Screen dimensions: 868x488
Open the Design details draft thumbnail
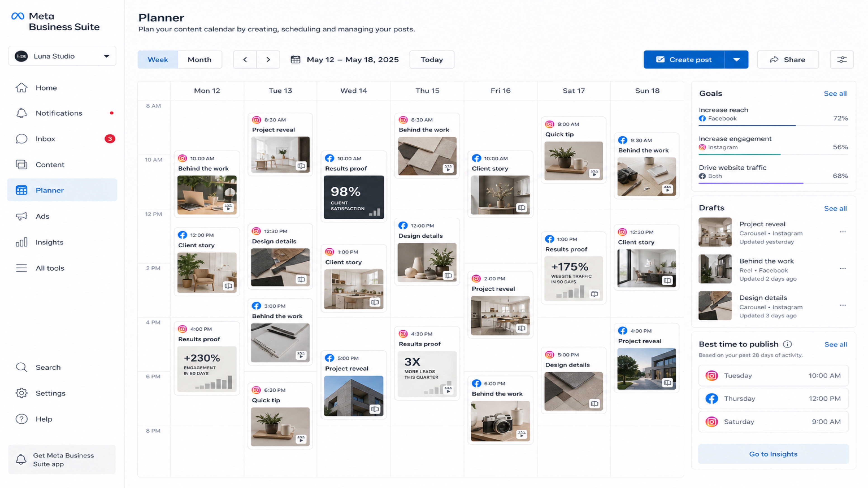[x=715, y=305]
